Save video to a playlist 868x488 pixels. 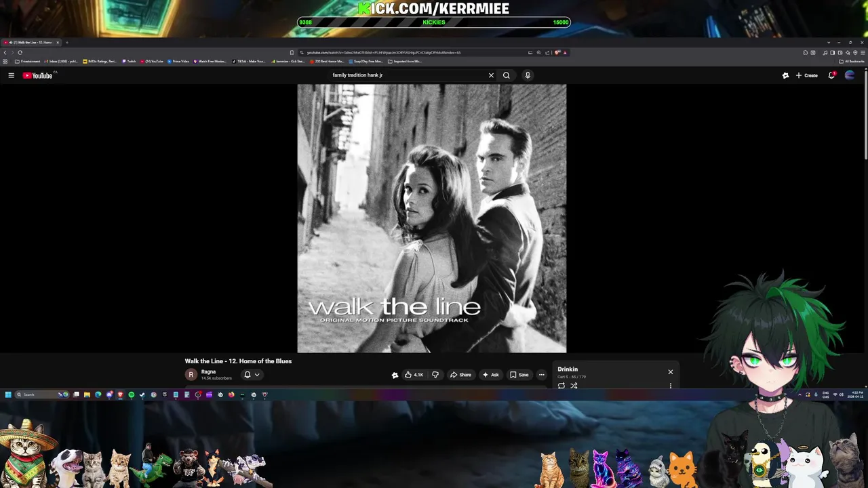point(519,375)
